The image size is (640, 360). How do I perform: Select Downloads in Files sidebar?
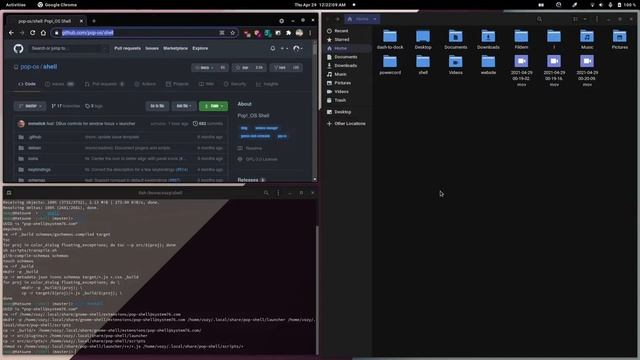(345, 66)
